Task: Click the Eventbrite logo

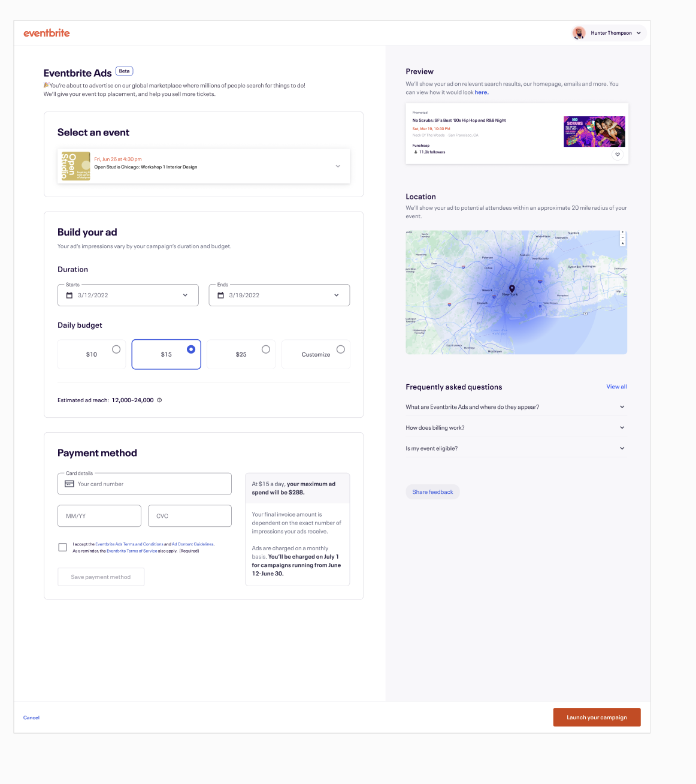Action: pyautogui.click(x=47, y=33)
